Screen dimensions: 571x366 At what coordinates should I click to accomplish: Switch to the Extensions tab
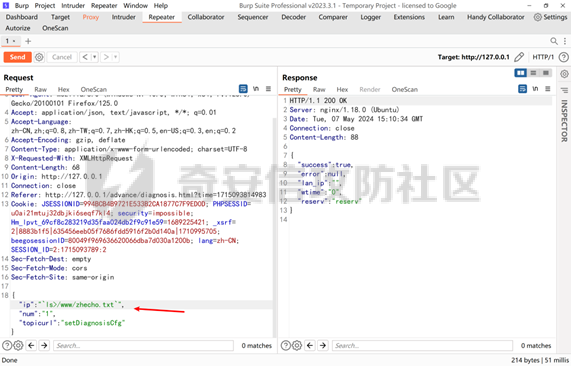(x=409, y=17)
